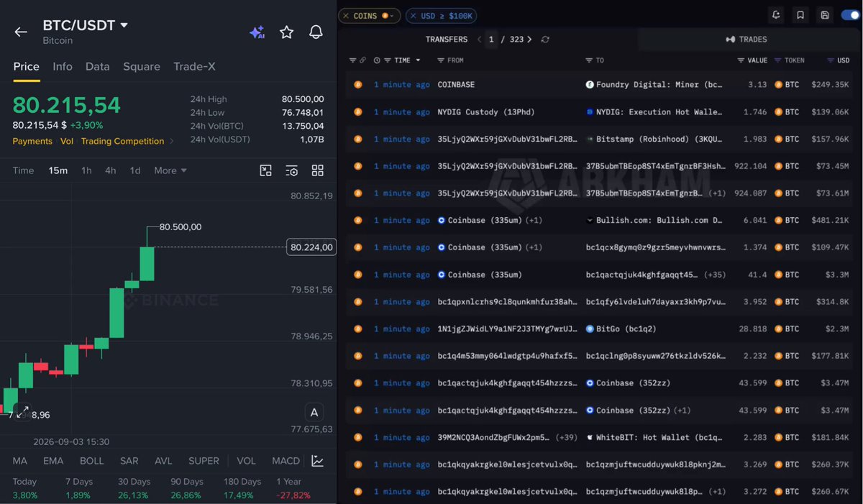Image resolution: width=863 pixels, height=504 pixels.
Task: Remove the COINS filter chip
Action: click(346, 16)
